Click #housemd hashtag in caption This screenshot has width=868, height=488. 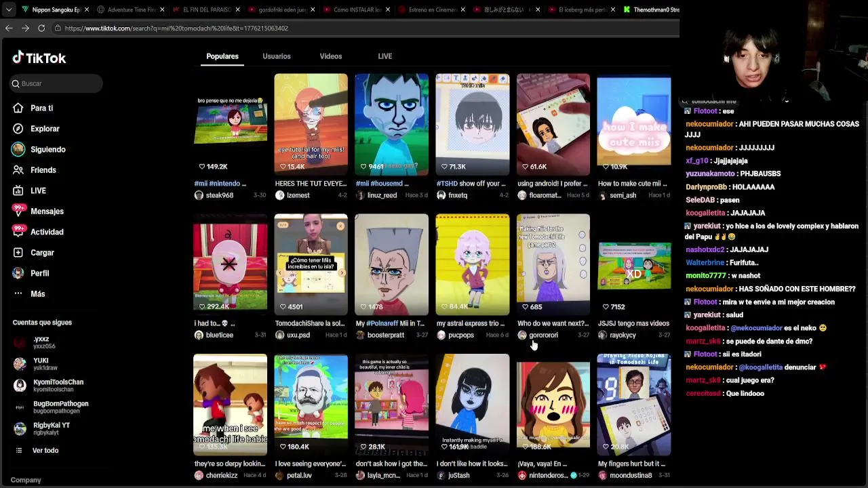click(x=389, y=184)
